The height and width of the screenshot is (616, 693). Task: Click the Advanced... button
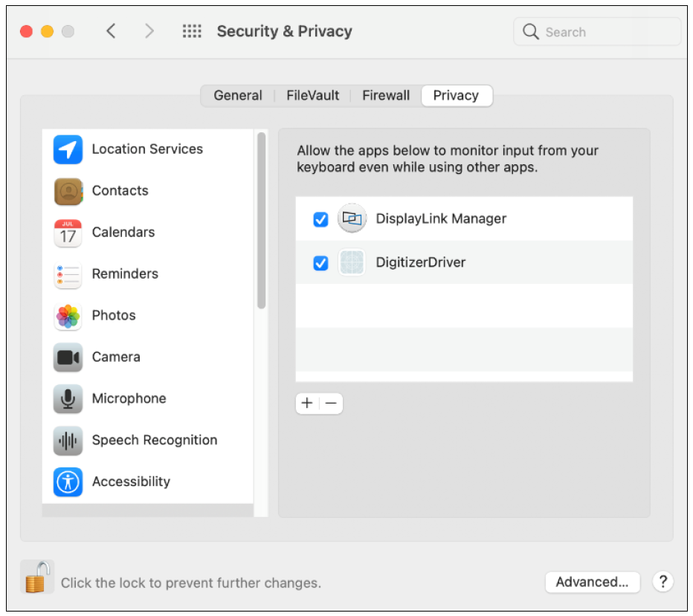point(593,582)
